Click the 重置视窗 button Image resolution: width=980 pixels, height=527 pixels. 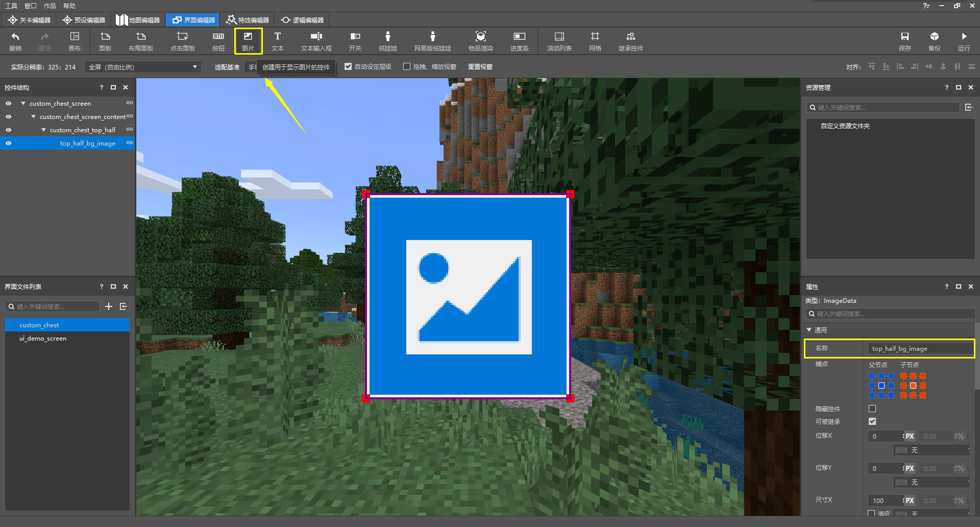point(480,67)
